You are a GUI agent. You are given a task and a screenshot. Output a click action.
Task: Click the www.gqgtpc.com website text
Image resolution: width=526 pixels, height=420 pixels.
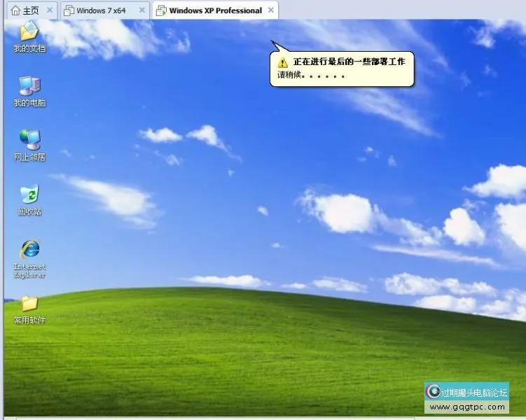tap(466, 407)
